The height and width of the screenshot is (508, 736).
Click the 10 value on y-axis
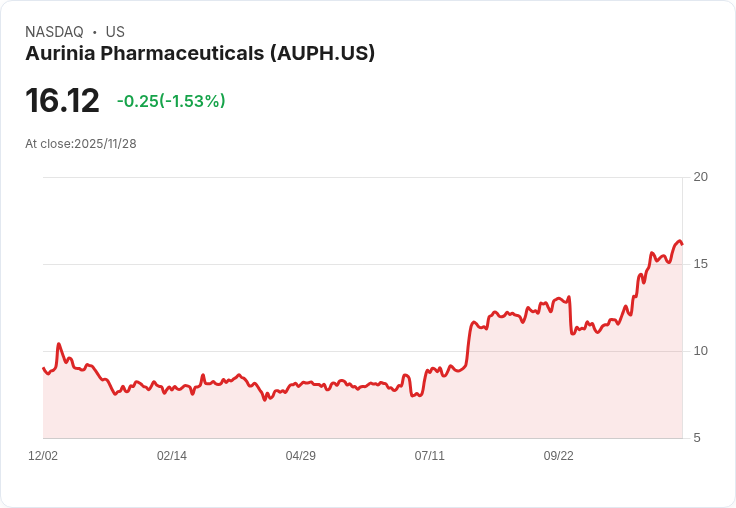(x=701, y=351)
